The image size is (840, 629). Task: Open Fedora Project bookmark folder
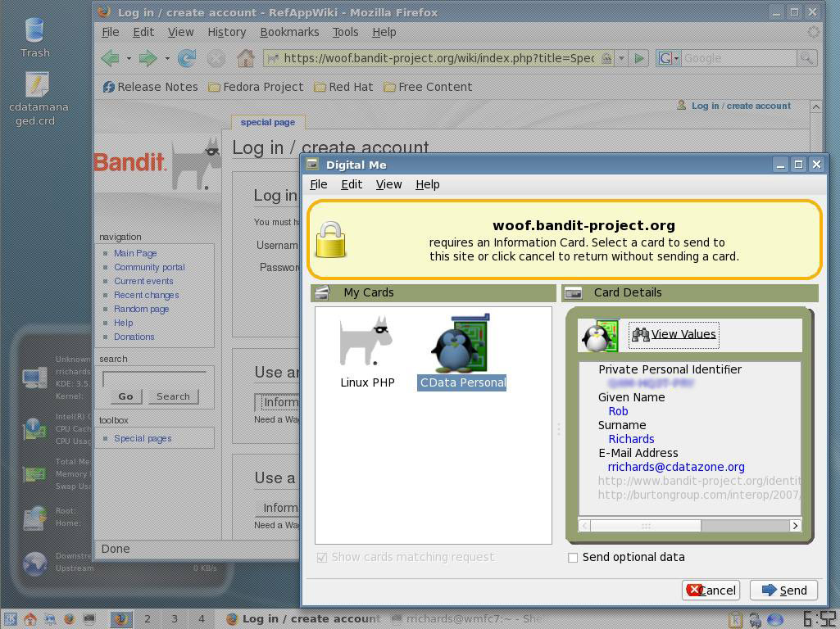[256, 87]
